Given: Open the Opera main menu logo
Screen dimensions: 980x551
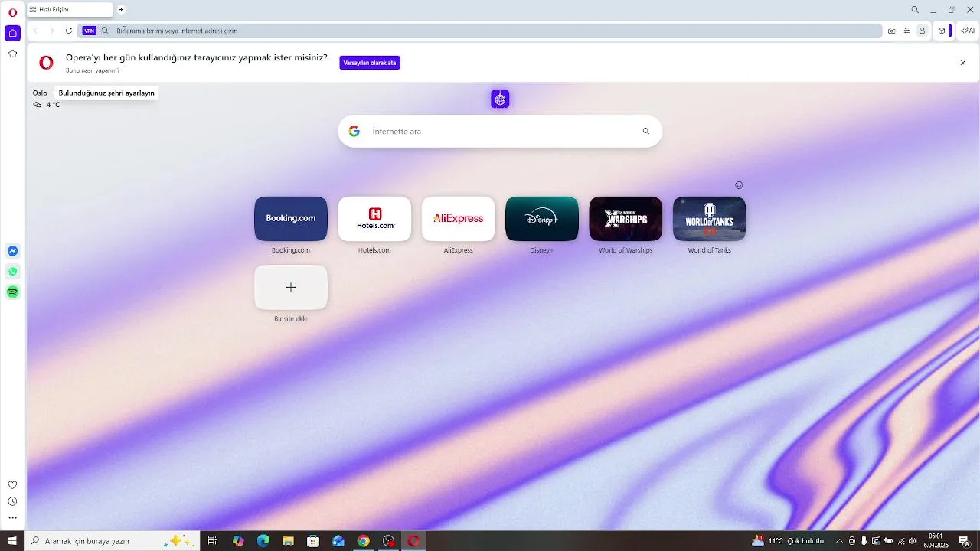Looking at the screenshot, I should point(12,12).
